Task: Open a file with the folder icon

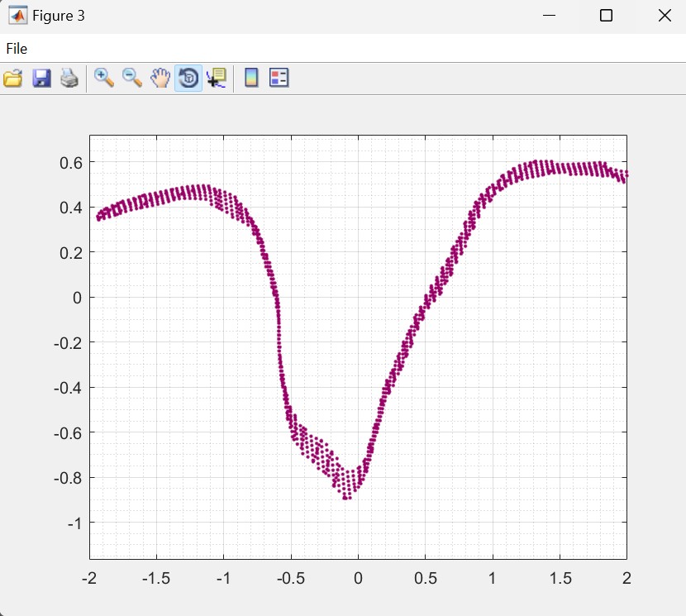Action: coord(13,79)
